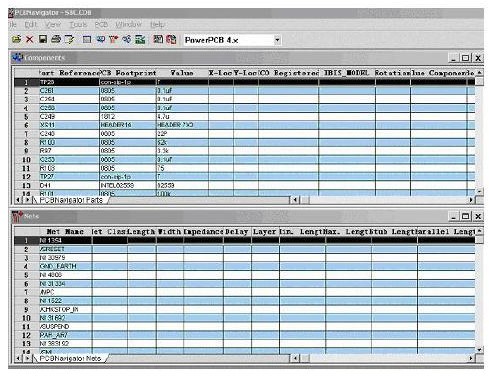Select row 1 header in Components table

(26, 82)
